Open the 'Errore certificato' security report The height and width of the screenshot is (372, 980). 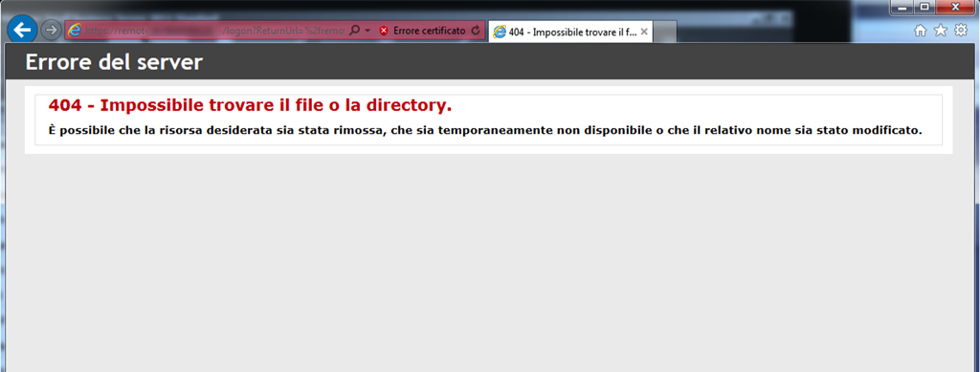tap(429, 30)
